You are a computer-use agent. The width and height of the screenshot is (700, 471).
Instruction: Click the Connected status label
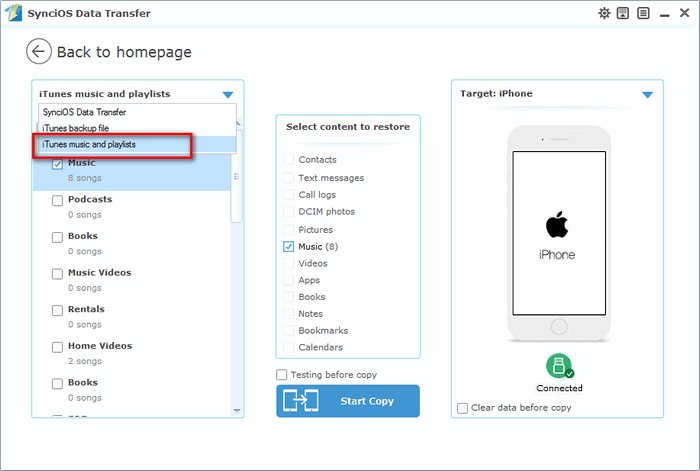coord(559,388)
